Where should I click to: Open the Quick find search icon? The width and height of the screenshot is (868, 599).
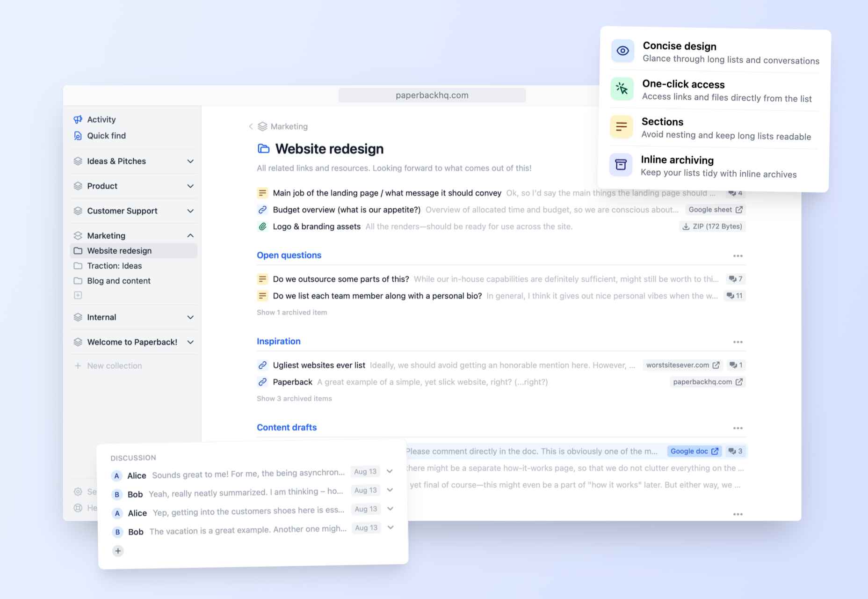[x=78, y=136]
